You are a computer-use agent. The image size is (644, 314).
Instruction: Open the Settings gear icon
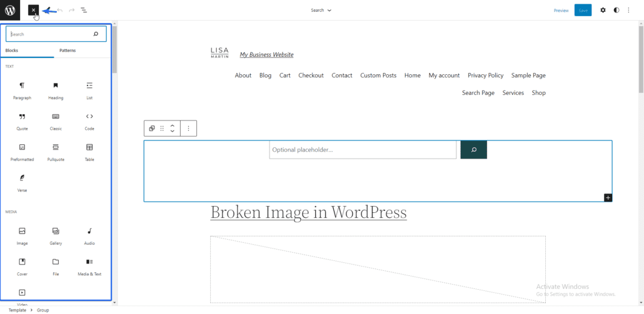603,10
